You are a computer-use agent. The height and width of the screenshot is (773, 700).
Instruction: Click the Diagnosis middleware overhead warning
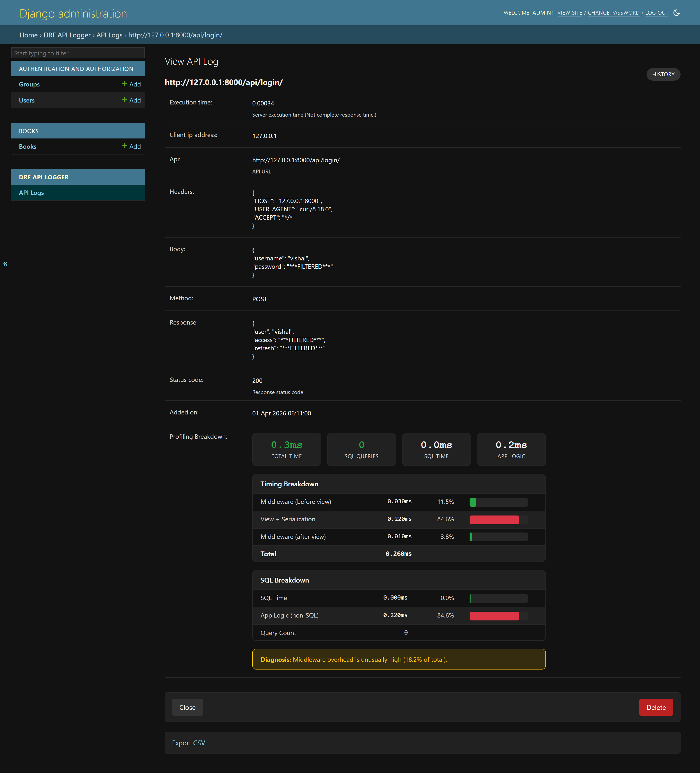click(399, 659)
